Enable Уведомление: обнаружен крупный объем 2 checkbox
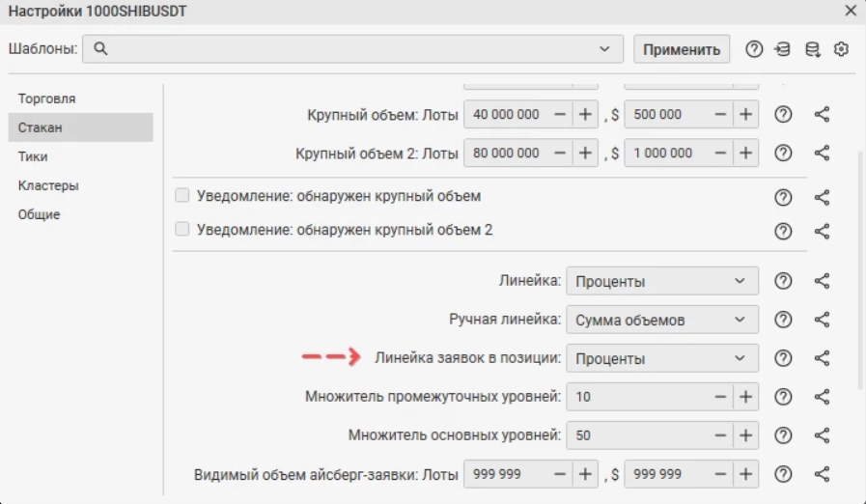Image resolution: width=866 pixels, height=504 pixels. 182,229
